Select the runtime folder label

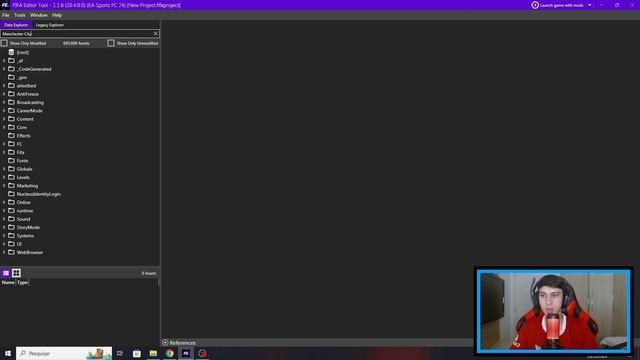(x=25, y=211)
